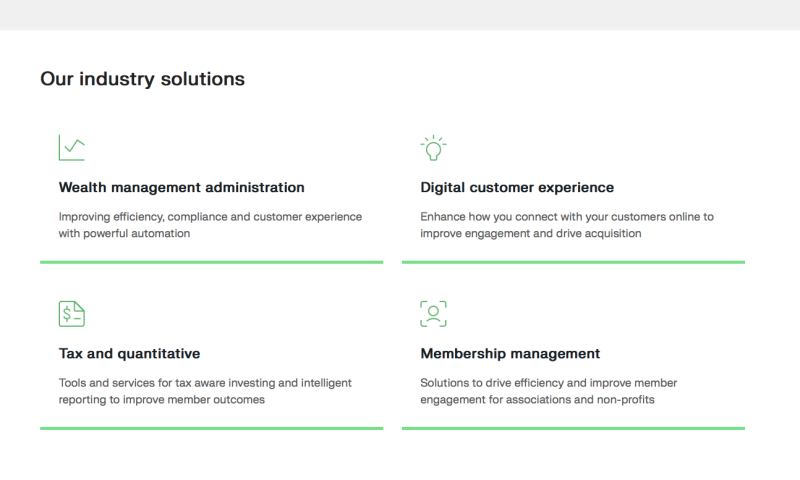Click the line 'improve engagement and drive acquisition'
800x480 pixels.
pos(530,233)
